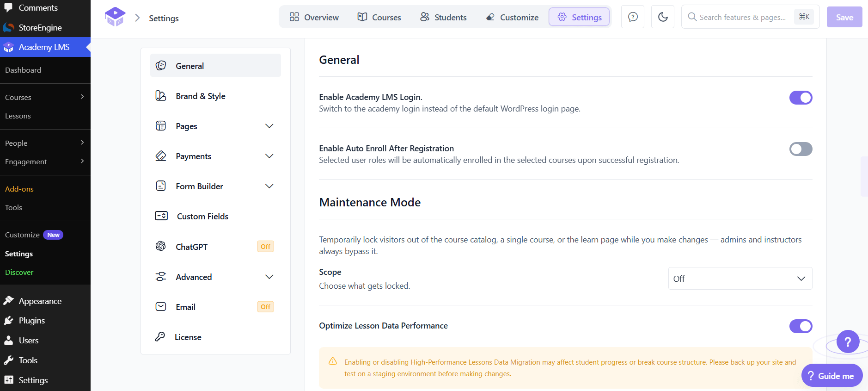Open Dashboard in Academy LMS menu
The height and width of the screenshot is (391, 868).
coord(23,70)
